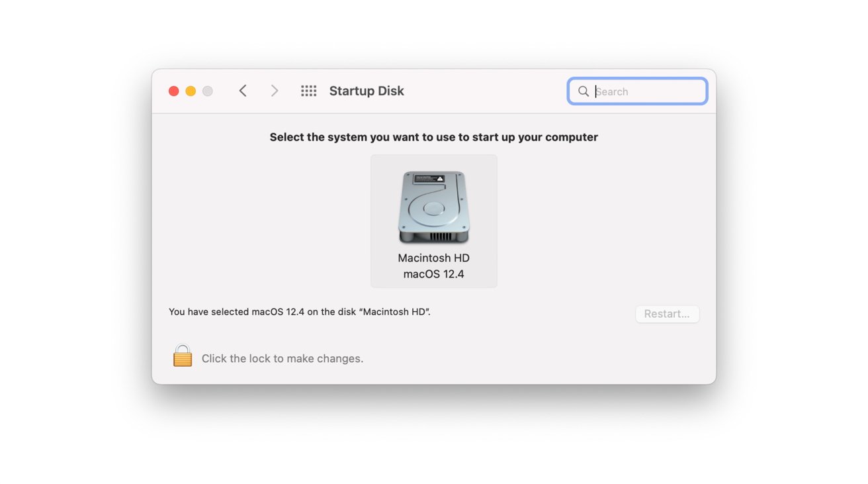
Task: Select the gray startup disk tile background
Action: pyautogui.click(x=434, y=221)
